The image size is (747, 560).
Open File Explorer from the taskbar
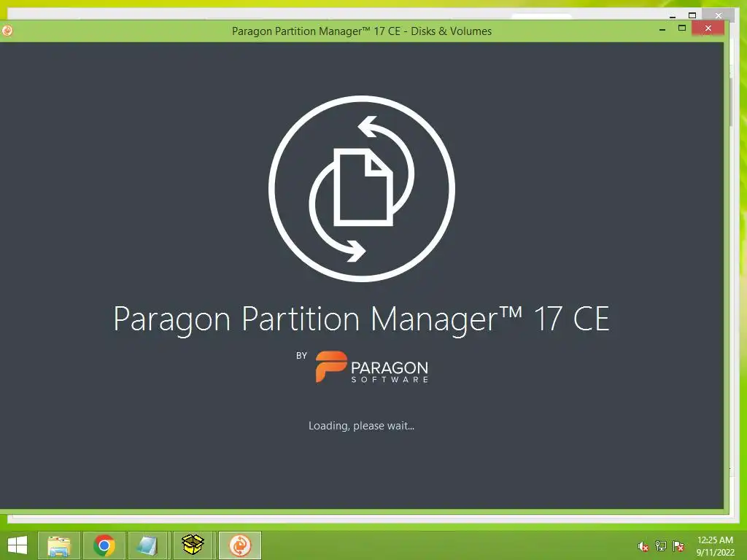(x=59, y=545)
